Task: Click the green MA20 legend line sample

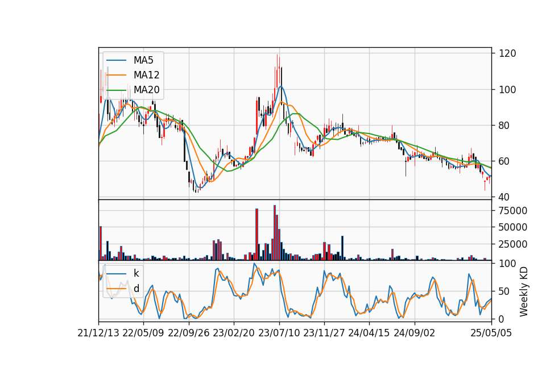Action: tap(116, 90)
